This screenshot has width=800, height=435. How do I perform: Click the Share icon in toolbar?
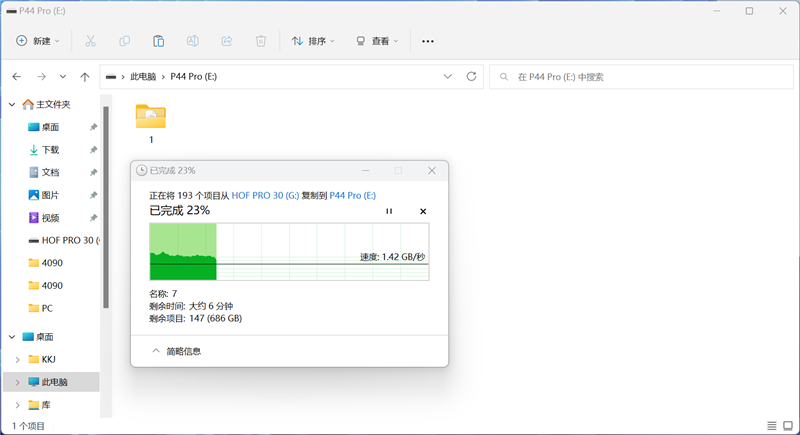tap(227, 41)
